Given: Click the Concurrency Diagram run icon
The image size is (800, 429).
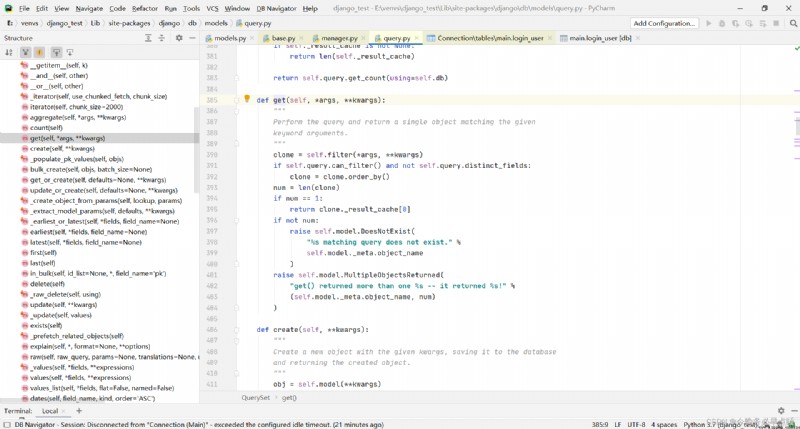Looking at the screenshot, I should tap(762, 23).
